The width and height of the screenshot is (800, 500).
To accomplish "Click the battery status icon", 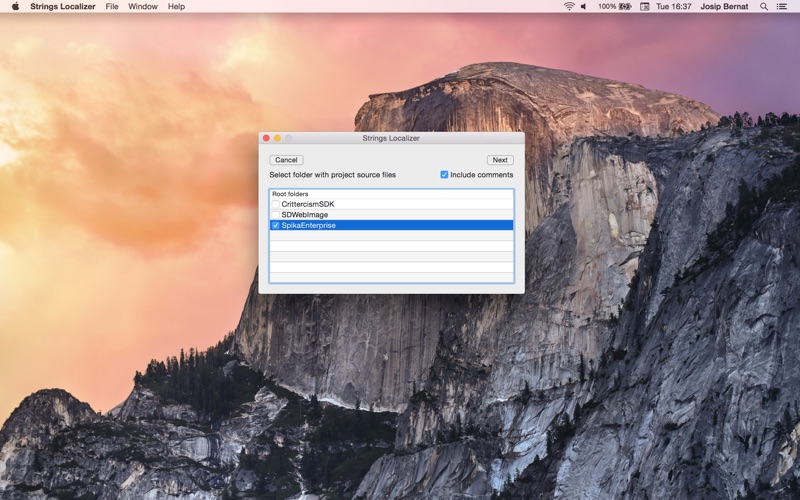I will [625, 7].
